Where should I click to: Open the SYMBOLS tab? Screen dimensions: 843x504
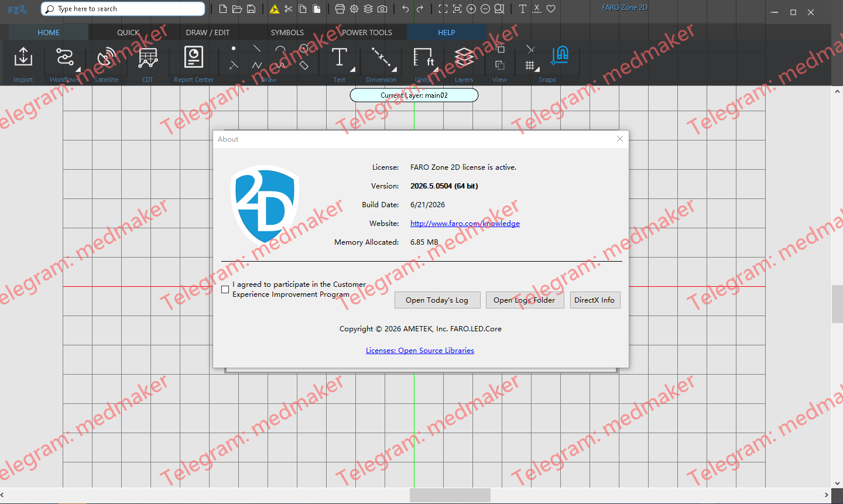point(287,32)
